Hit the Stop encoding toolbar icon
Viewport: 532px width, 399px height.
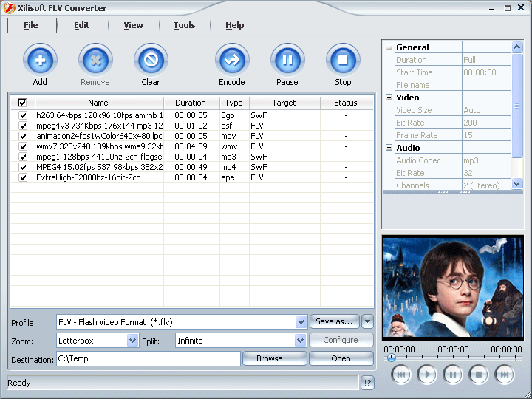[343, 60]
